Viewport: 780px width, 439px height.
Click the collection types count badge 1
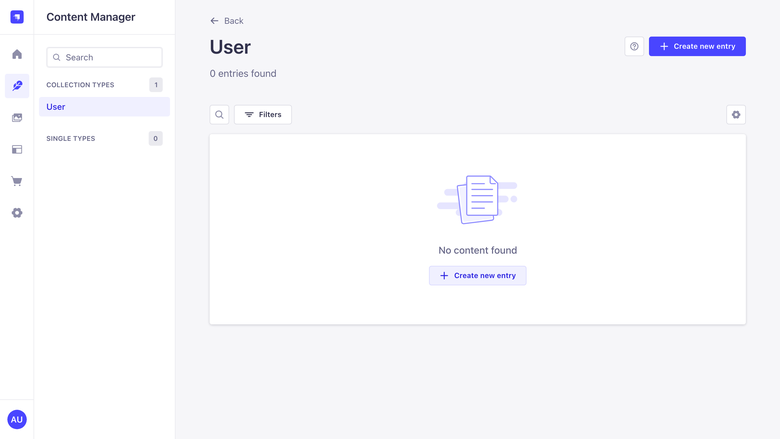click(156, 85)
